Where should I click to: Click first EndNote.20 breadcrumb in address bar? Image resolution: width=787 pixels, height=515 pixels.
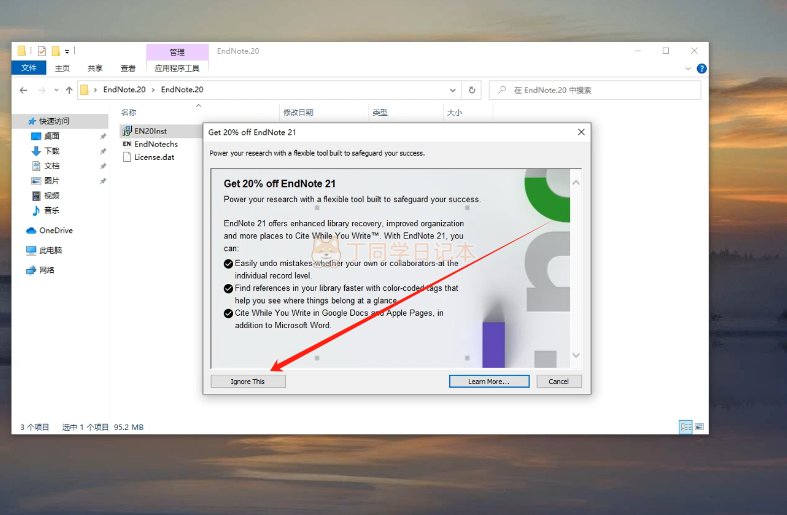click(x=124, y=89)
